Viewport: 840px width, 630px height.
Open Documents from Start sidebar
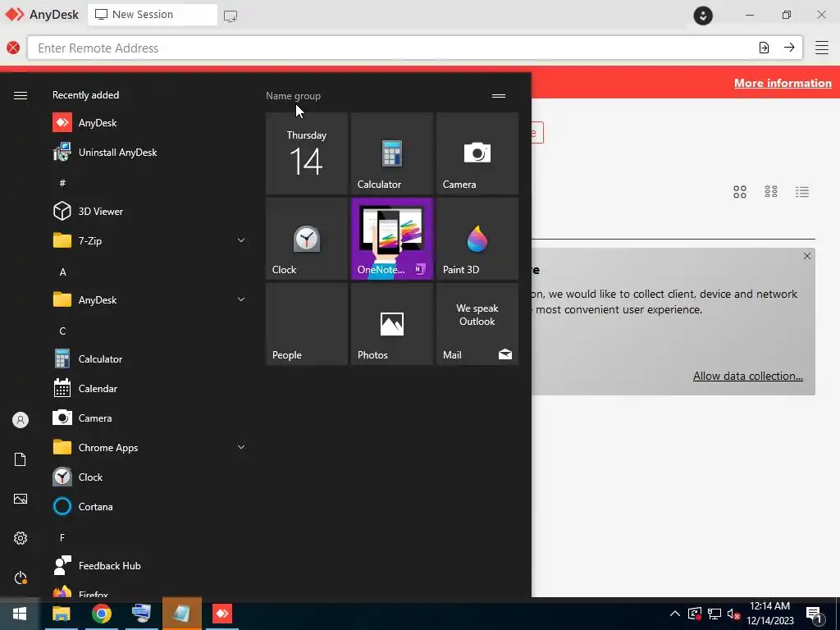tap(21, 459)
